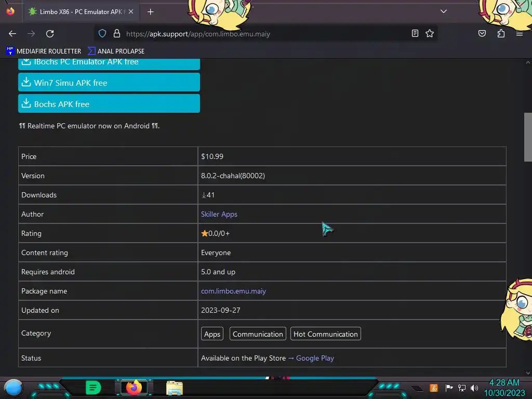This screenshot has height=399, width=532.
Task: Click the 5.0 and up value
Action: tap(218, 272)
